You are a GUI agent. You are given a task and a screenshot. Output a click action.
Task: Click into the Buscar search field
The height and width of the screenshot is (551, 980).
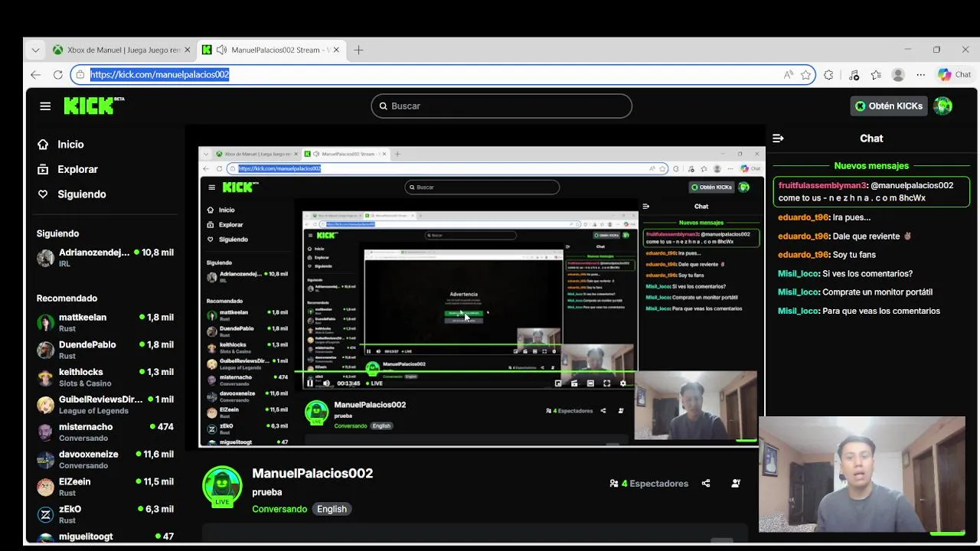[x=501, y=106]
